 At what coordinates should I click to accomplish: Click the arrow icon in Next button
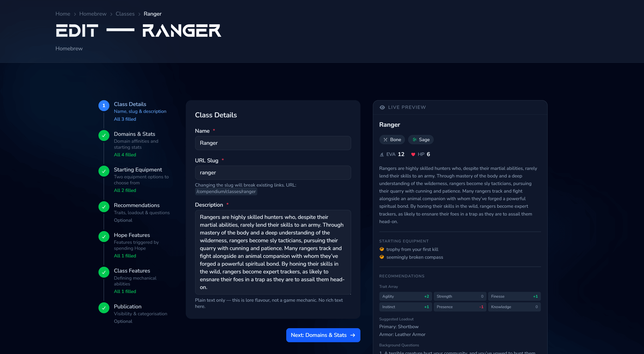[353, 335]
